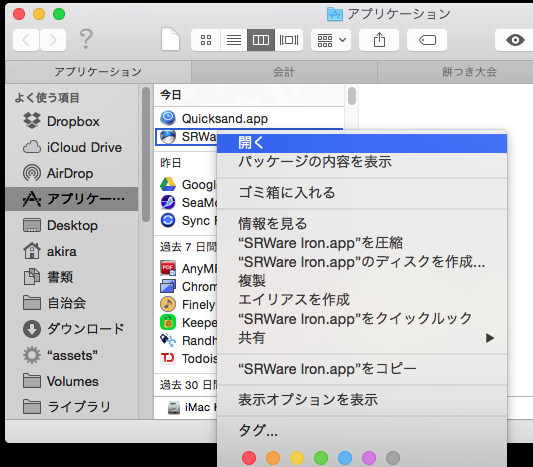Apply the yellow tag color
533x467 pixels.
tap(297, 458)
